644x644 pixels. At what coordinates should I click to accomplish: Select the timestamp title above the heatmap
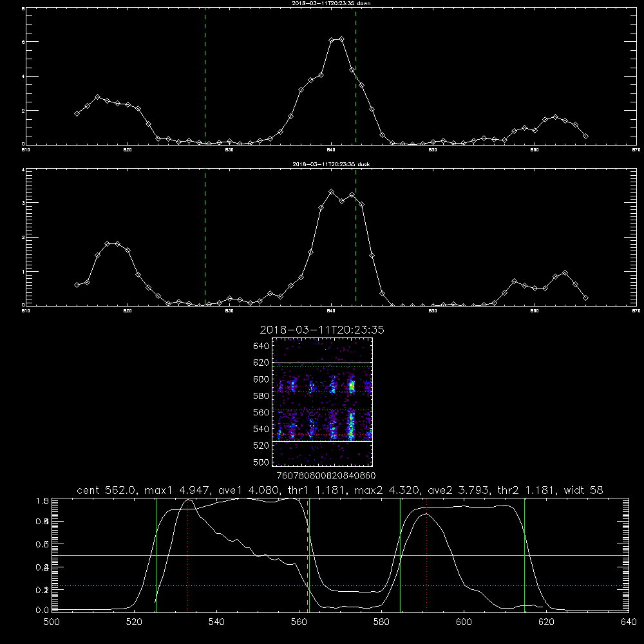(322, 330)
